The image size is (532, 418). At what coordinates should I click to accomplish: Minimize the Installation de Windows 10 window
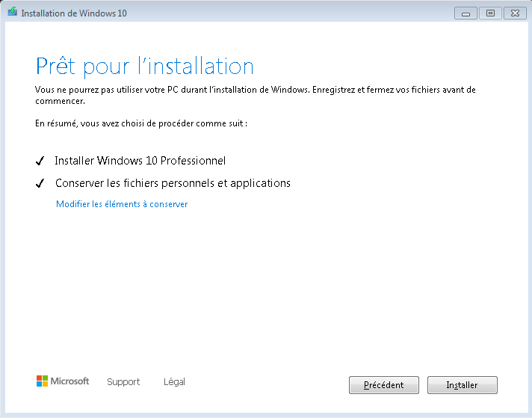click(x=466, y=13)
